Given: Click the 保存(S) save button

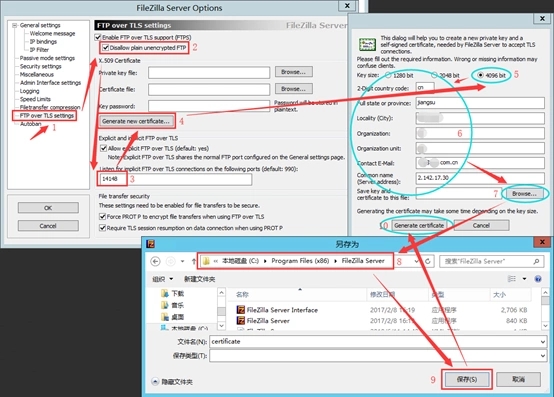Looking at the screenshot, I should click(x=466, y=379).
